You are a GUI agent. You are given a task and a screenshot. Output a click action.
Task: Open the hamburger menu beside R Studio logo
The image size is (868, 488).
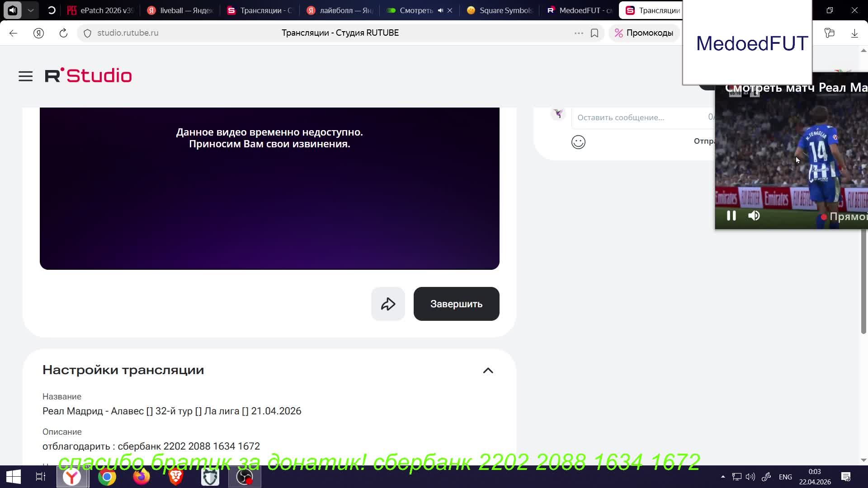25,76
